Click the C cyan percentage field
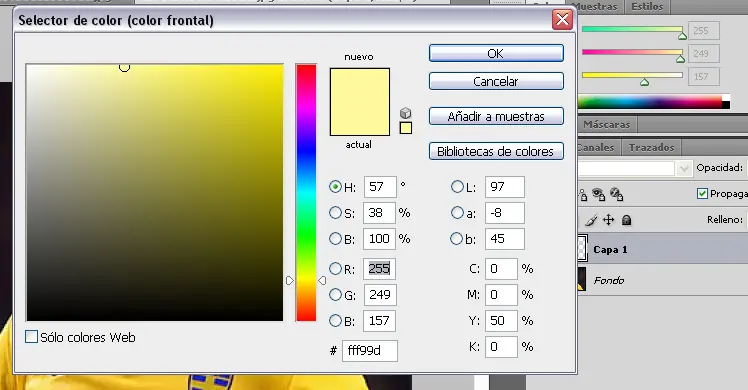The image size is (748, 390). coord(501,268)
